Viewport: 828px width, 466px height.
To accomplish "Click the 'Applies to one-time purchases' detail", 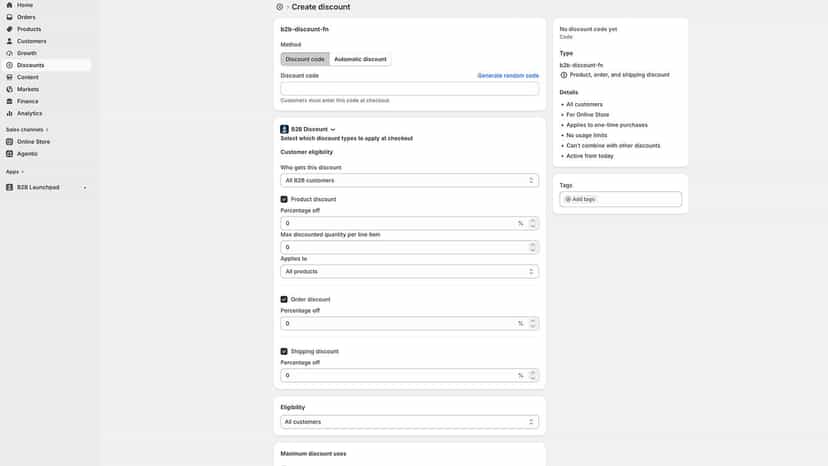I will click(607, 125).
